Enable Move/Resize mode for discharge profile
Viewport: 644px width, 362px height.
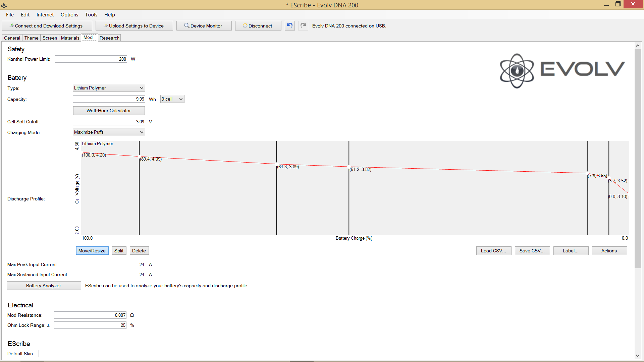92,251
